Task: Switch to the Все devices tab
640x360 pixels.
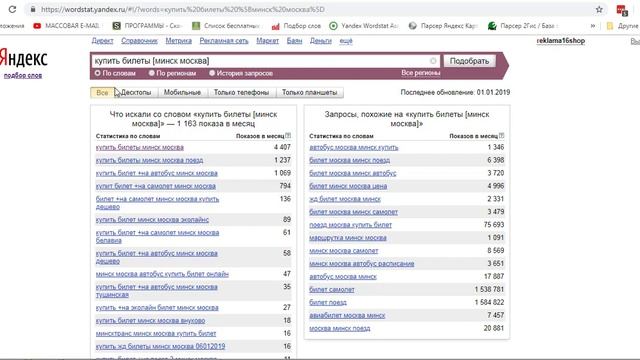Action: point(102,93)
